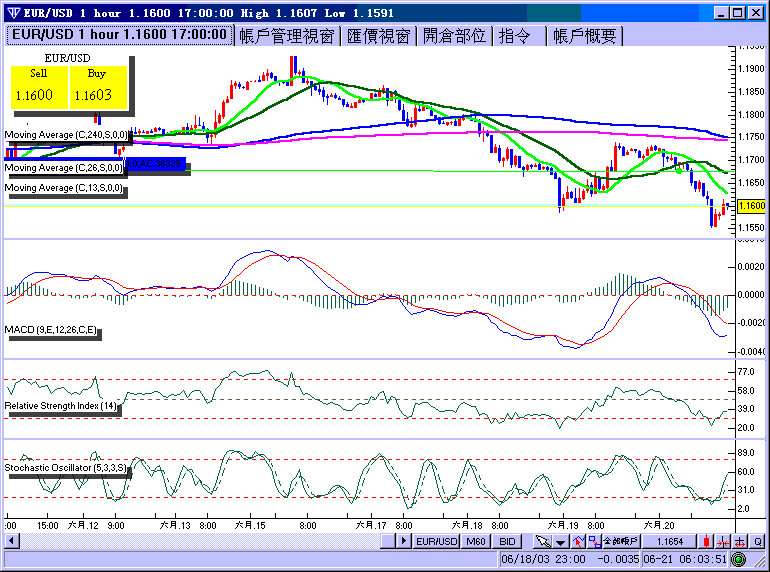This screenshot has width=770, height=572.
Task: Open the 開倉部位 tab
Action: click(454, 36)
